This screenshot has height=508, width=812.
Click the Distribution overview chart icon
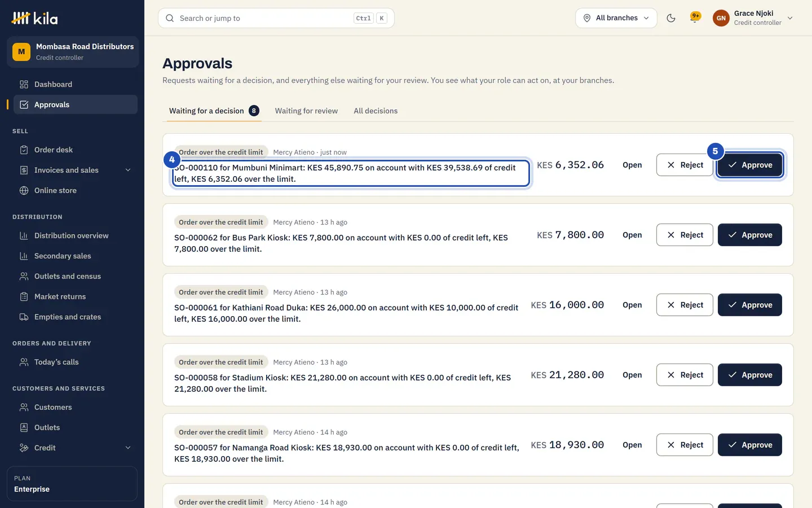24,236
